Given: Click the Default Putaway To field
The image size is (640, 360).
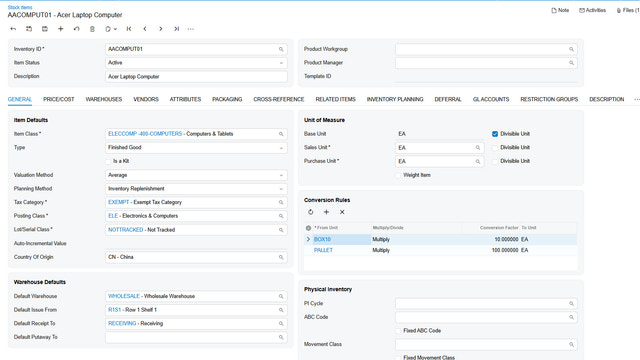Looking at the screenshot, I should pos(196,338).
